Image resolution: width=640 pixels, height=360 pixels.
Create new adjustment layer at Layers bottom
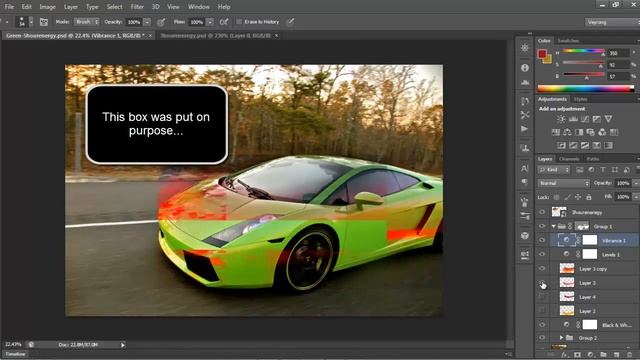[590, 355]
